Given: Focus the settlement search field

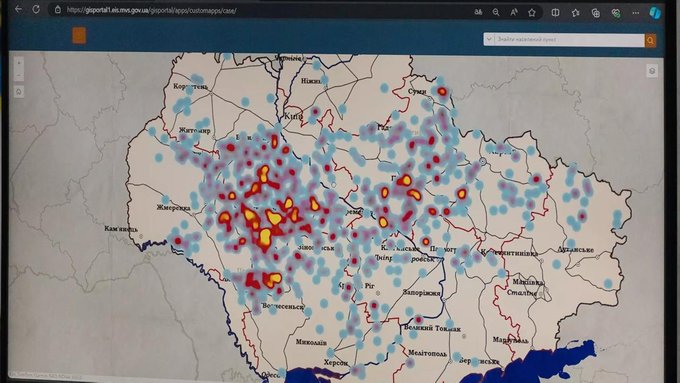Looking at the screenshot, I should pyautogui.click(x=569, y=40).
